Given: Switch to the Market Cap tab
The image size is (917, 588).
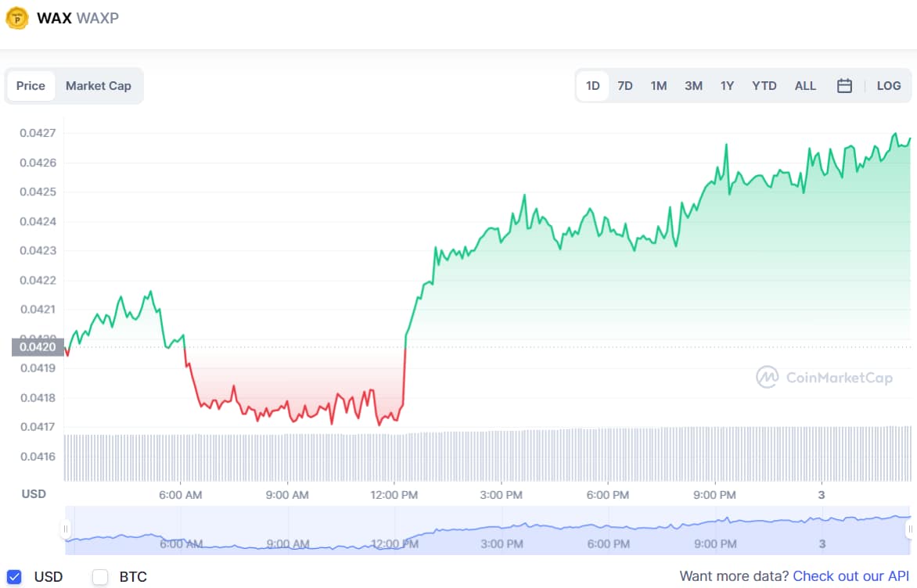Looking at the screenshot, I should pos(99,86).
